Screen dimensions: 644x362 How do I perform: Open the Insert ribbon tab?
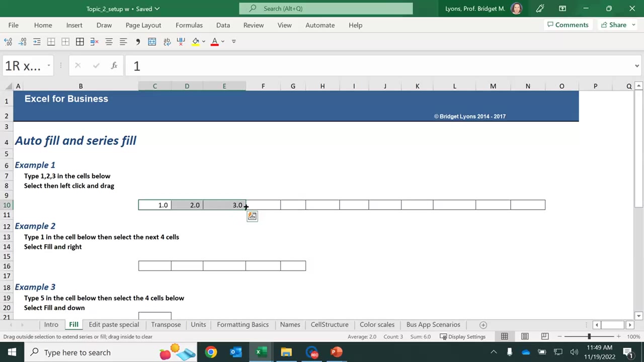pos(74,25)
